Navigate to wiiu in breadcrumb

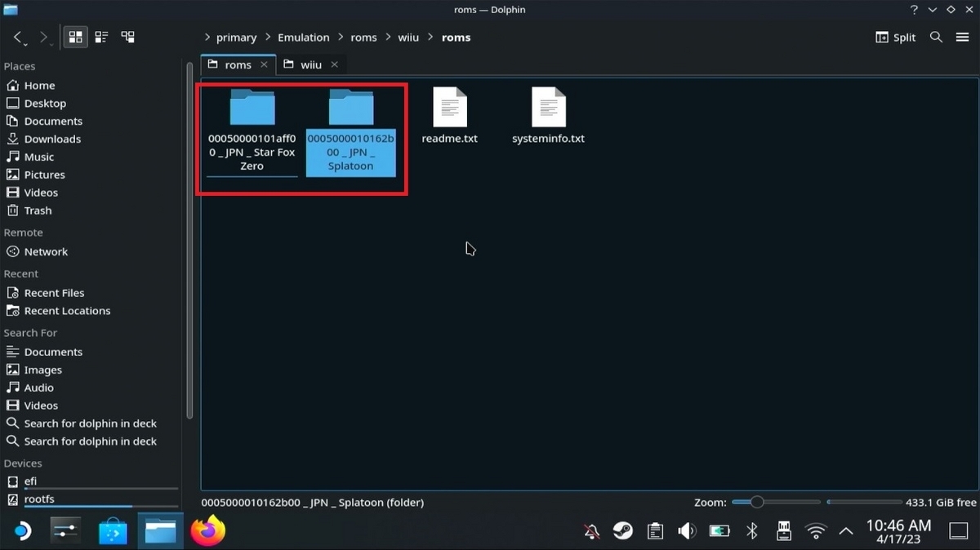coord(408,38)
